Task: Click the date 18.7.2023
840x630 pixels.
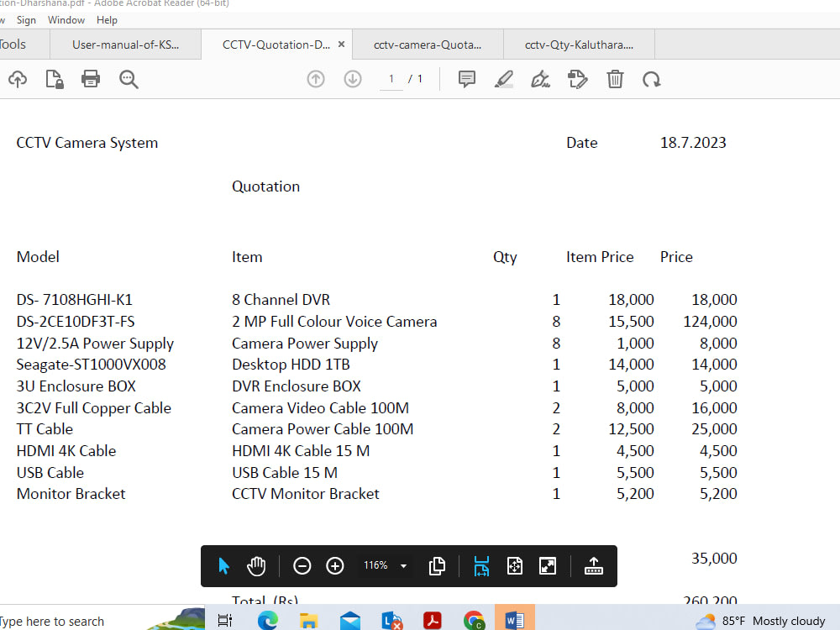Action: pyautogui.click(x=693, y=143)
